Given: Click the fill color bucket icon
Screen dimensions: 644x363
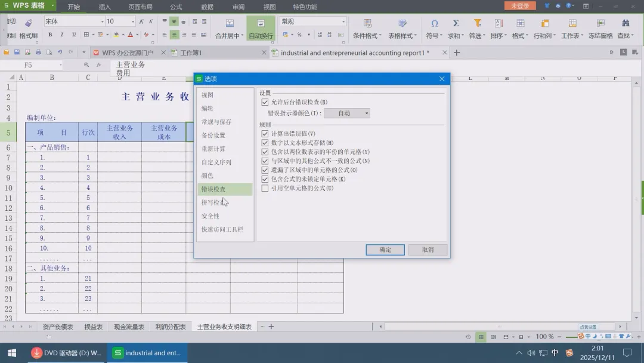Looking at the screenshot, I should coord(116,35).
